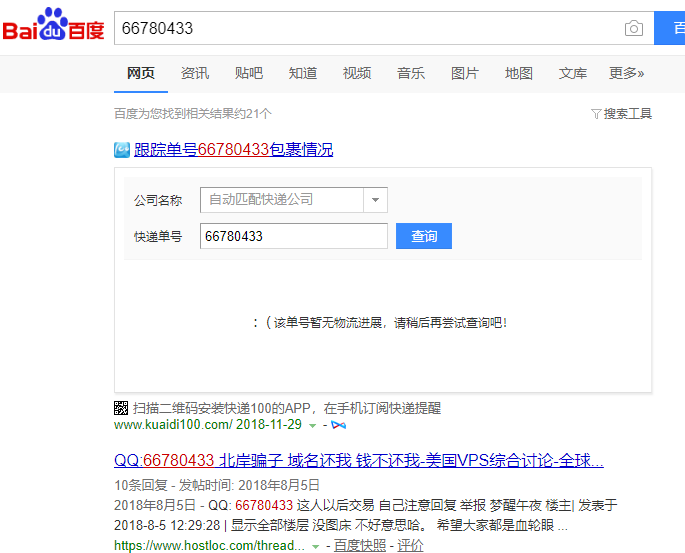Click the blue bow-tie icon after kuaidi100 URL

pos(339,425)
